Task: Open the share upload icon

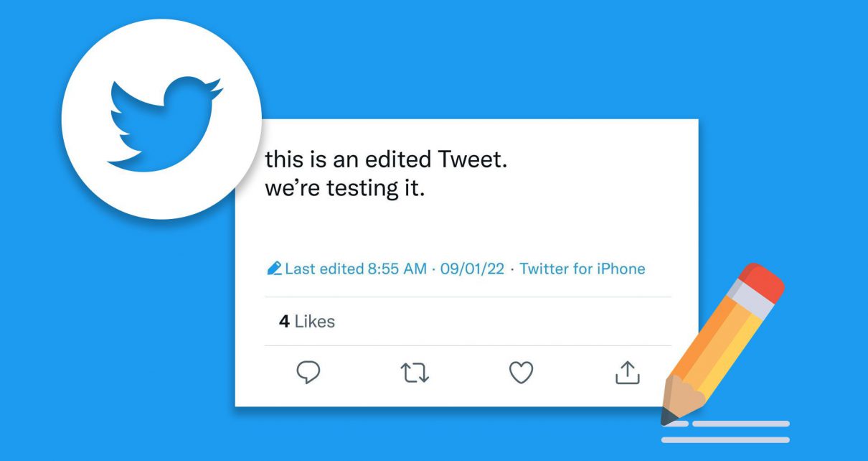Action: [627, 372]
